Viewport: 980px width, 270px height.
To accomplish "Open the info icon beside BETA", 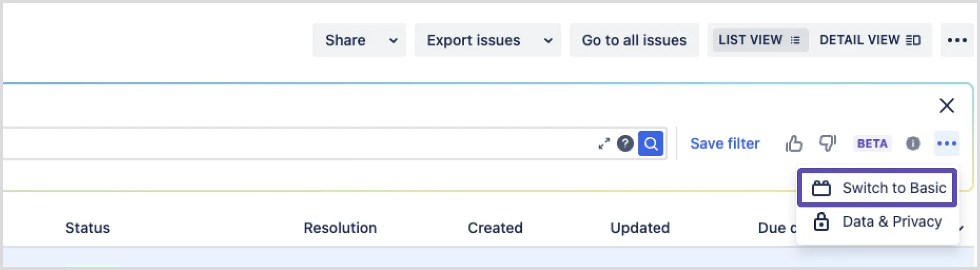I will (x=913, y=143).
